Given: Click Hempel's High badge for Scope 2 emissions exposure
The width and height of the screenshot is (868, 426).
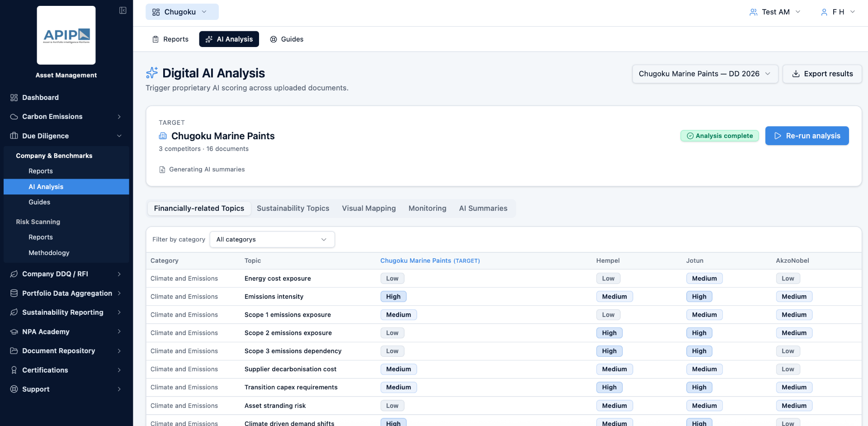Looking at the screenshot, I should click(x=609, y=333).
